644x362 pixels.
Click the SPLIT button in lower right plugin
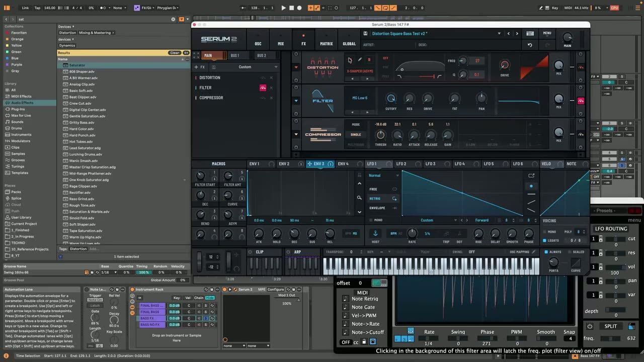pyautogui.click(x=611, y=326)
